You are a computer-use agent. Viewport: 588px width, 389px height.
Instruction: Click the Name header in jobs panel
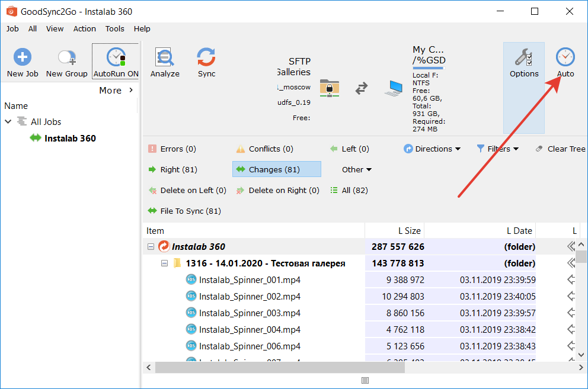tap(16, 105)
